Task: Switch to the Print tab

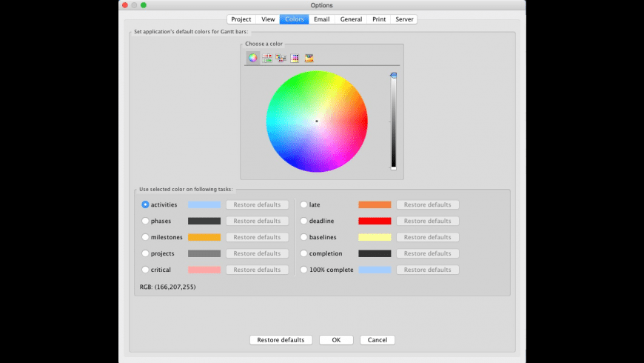Action: (379, 19)
